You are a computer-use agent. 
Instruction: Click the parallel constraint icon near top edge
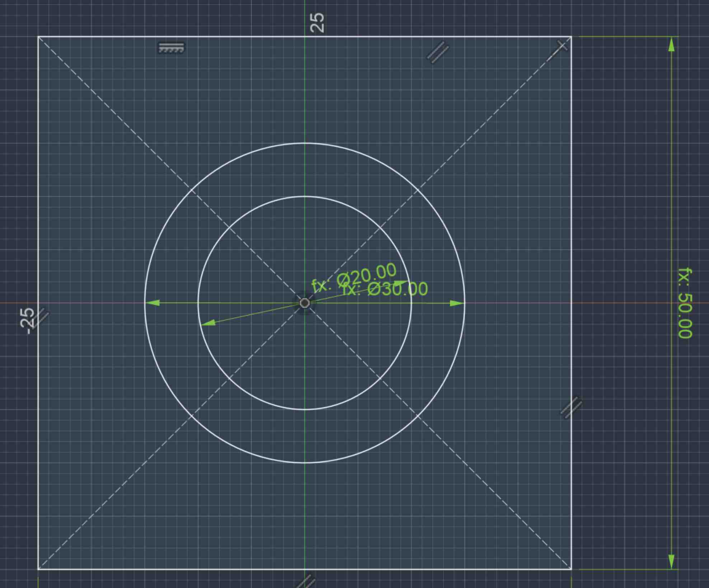[438, 52]
